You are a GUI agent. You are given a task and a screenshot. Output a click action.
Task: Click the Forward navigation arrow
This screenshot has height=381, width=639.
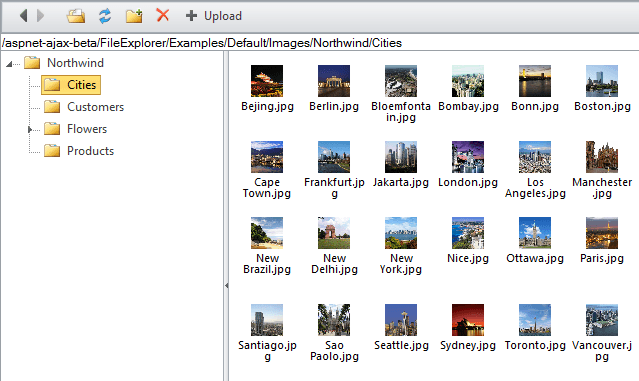point(40,16)
